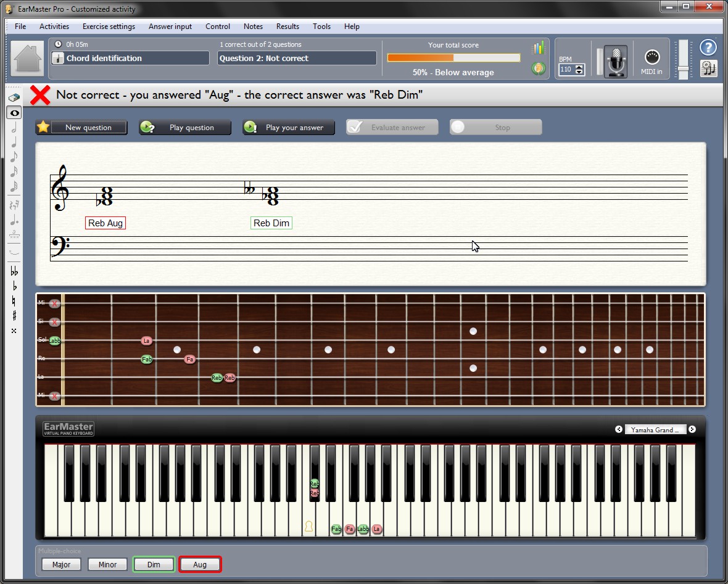The image size is (728, 584).
Task: Click the Home icon
Action: coord(27,59)
